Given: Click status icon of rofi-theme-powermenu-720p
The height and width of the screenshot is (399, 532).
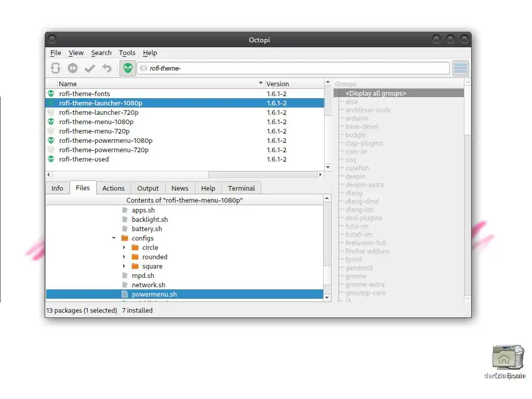Looking at the screenshot, I should 51,149.
